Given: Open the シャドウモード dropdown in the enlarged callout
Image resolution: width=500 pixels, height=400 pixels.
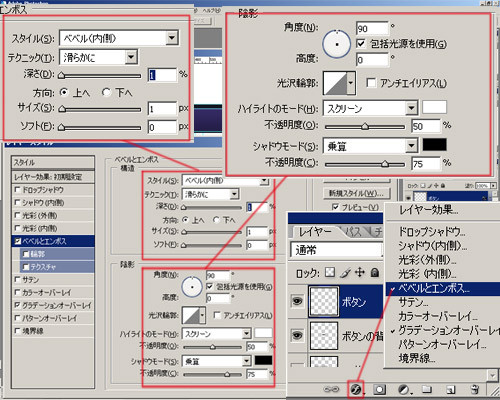Looking at the screenshot, I should [x=411, y=146].
